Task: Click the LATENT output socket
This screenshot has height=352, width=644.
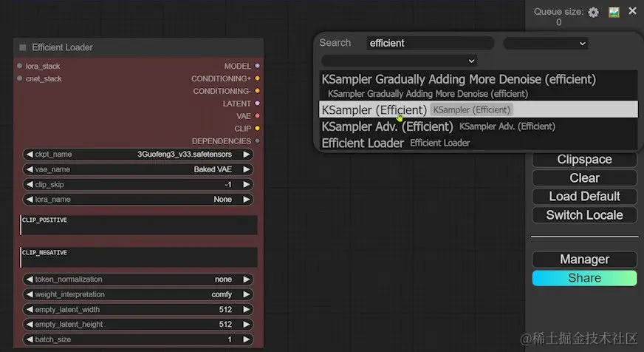Action: coord(257,104)
